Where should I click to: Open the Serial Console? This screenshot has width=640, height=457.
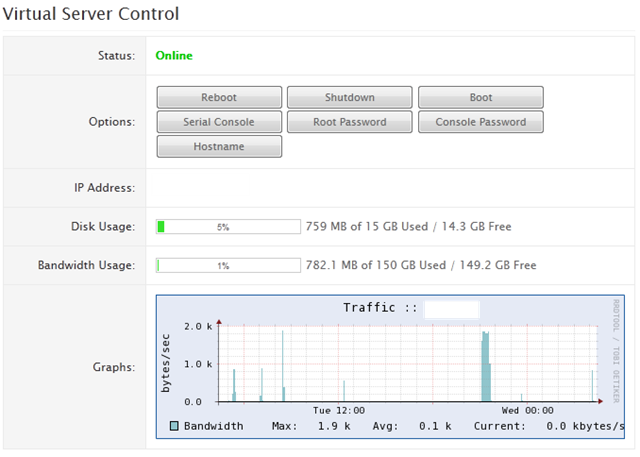(219, 122)
